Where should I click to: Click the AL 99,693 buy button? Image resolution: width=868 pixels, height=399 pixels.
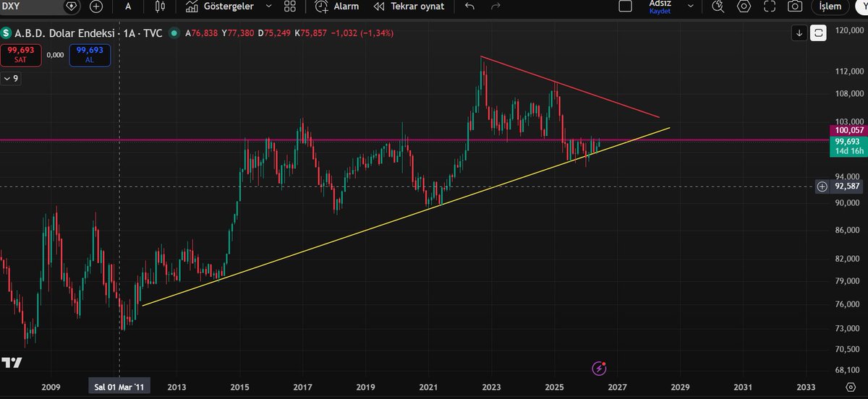90,54
